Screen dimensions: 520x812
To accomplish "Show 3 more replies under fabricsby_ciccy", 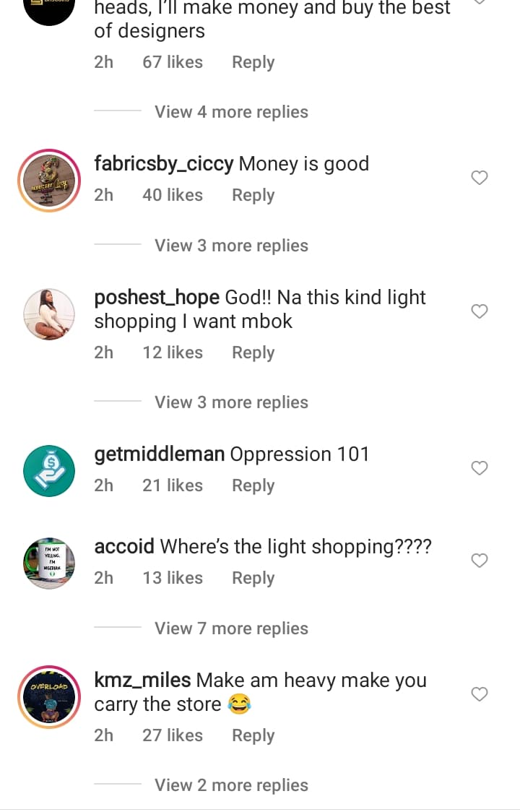I will coord(231,246).
